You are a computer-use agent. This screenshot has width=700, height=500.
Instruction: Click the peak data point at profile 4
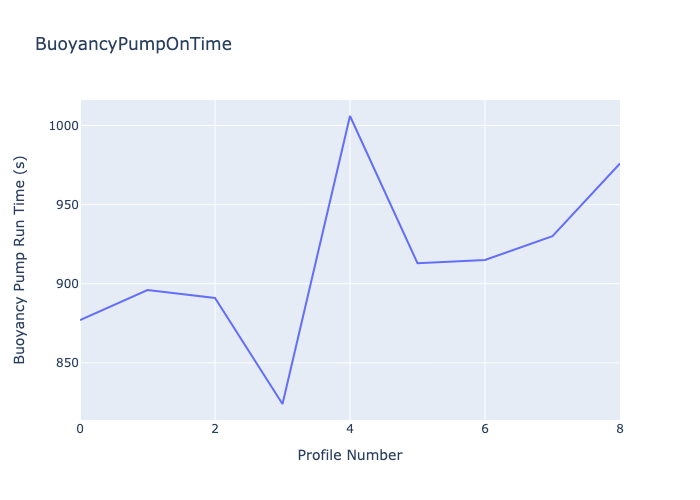pos(350,116)
